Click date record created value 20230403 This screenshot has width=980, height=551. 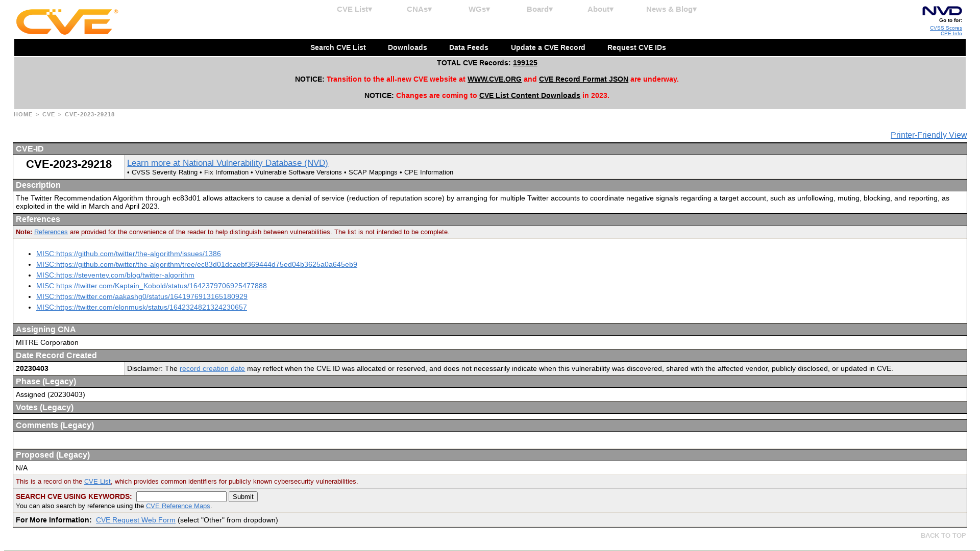32,368
